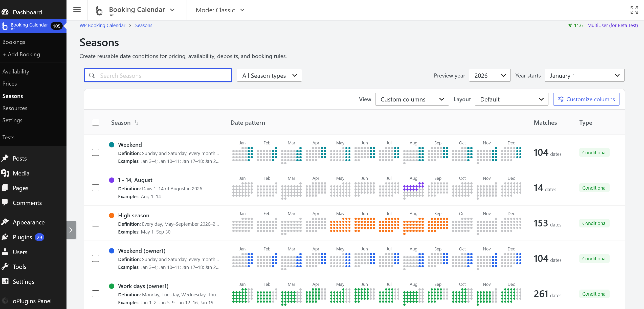This screenshot has width=644, height=309.
Task: Click the hamburger menu icon in top bar
Action: 77,10
